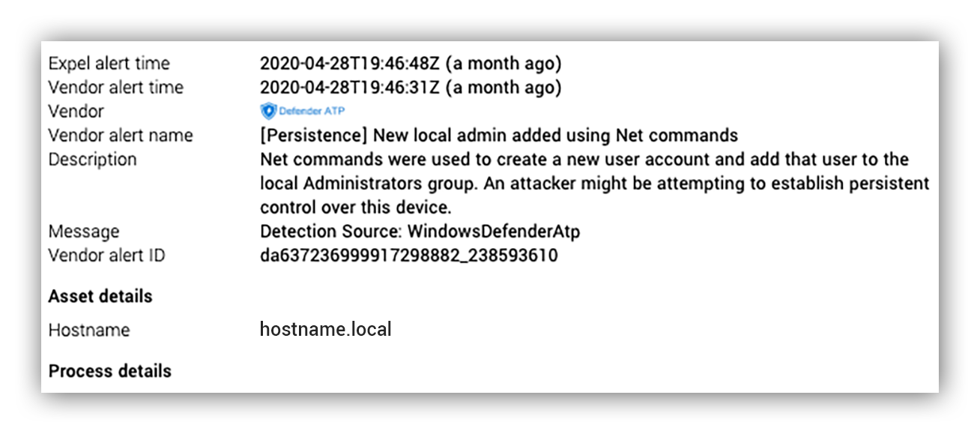Click the Vendor alert ID label
Viewport: 980px width, 434px height.
tap(106, 255)
